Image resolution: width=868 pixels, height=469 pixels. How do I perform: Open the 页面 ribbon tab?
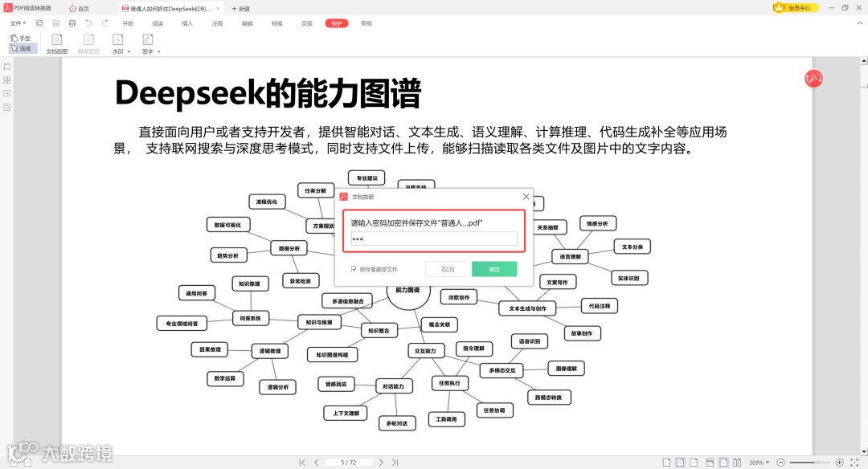307,24
